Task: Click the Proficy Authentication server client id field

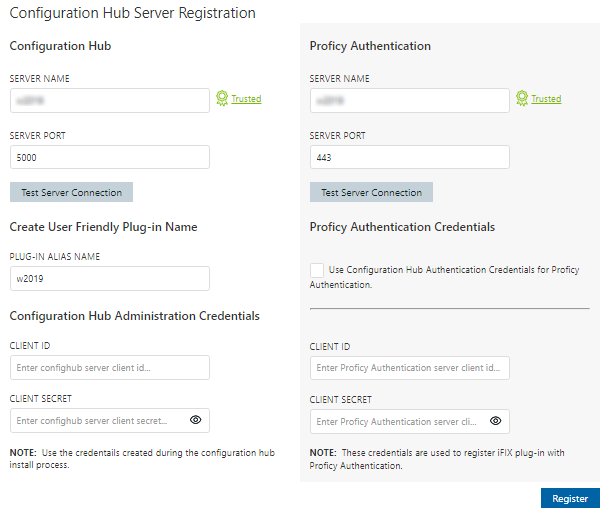Action: pos(410,368)
